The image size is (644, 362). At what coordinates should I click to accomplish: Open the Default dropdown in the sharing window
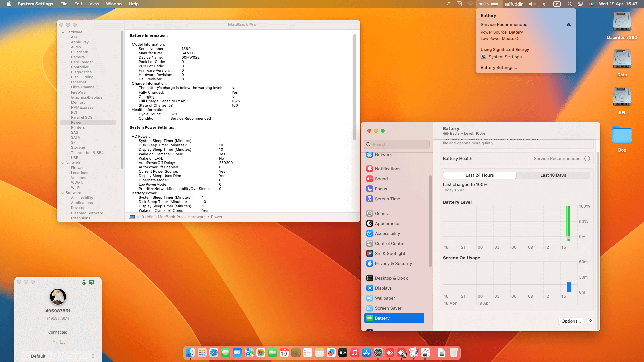click(x=59, y=356)
